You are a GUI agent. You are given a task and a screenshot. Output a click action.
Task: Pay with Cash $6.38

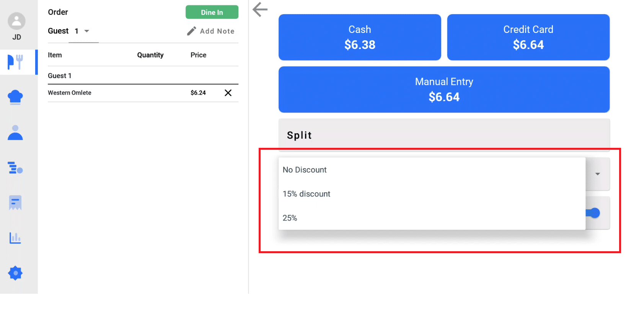[360, 37]
